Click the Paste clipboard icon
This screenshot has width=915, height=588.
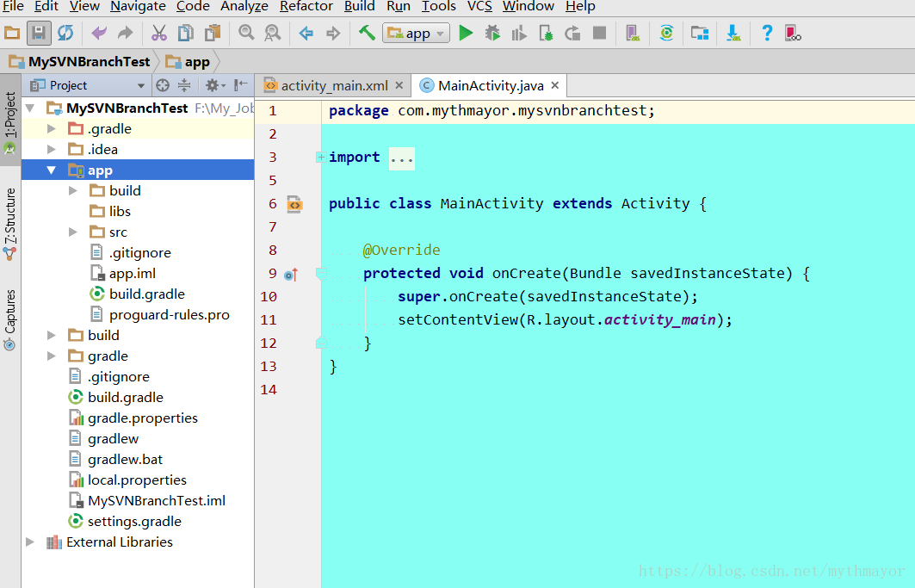213,33
